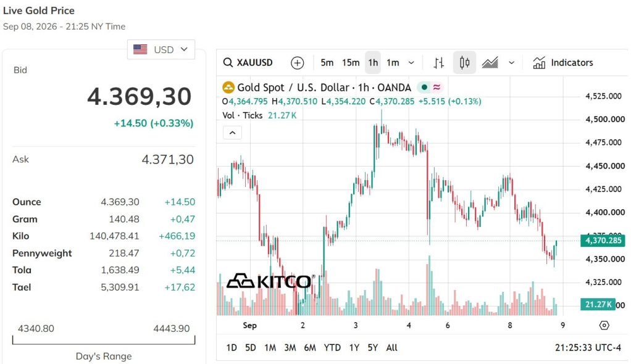
Task: Open the USD currency dropdown
Action: (161, 49)
